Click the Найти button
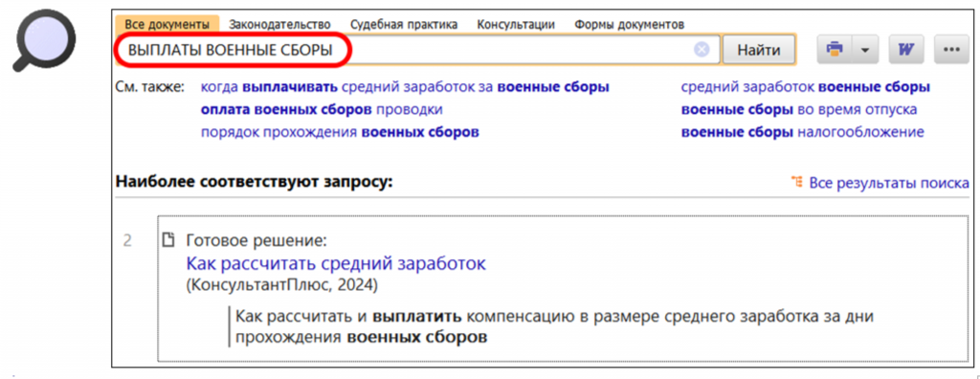This screenshot has width=980, height=379. click(x=759, y=50)
